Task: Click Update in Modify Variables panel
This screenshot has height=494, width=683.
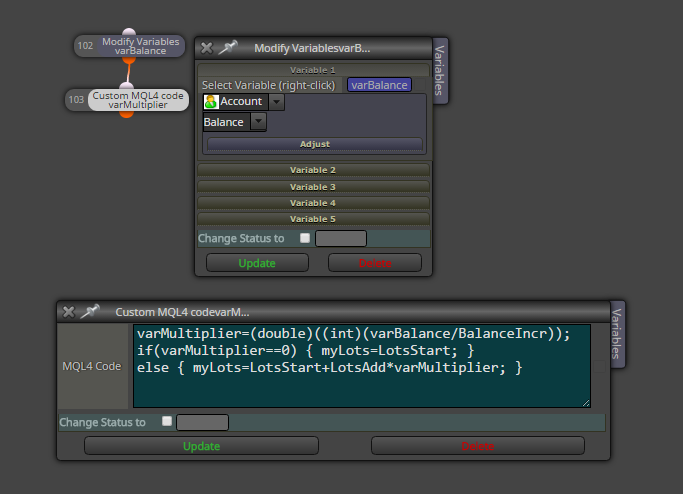Action: [x=257, y=263]
